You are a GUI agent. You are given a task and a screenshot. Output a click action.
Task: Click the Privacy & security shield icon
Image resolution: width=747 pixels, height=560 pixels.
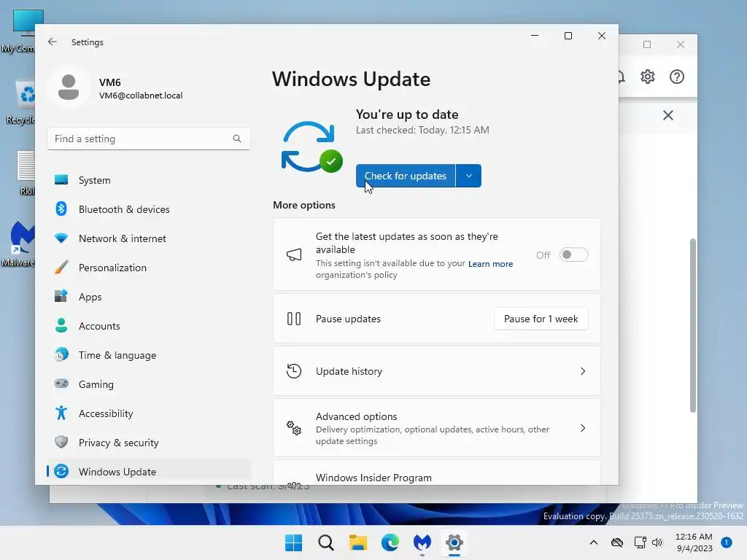click(x=61, y=442)
